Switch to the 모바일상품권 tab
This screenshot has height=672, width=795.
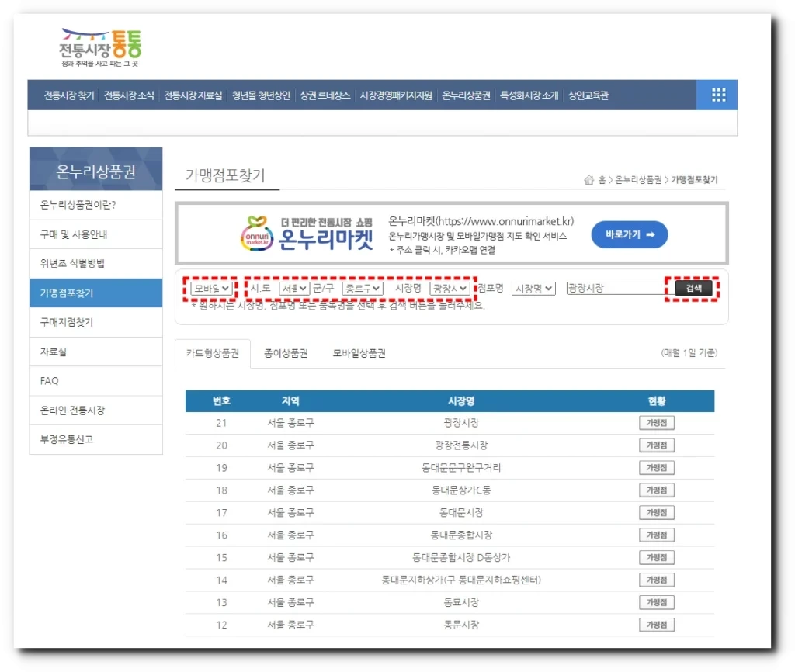[x=359, y=351]
